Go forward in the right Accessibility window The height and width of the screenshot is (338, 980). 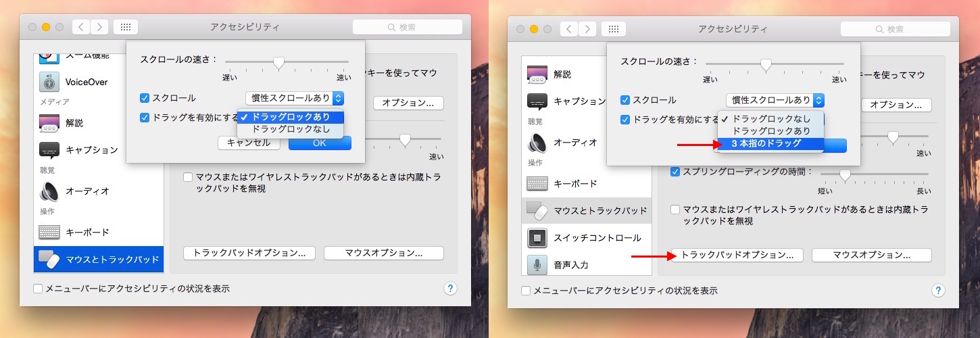[587, 29]
